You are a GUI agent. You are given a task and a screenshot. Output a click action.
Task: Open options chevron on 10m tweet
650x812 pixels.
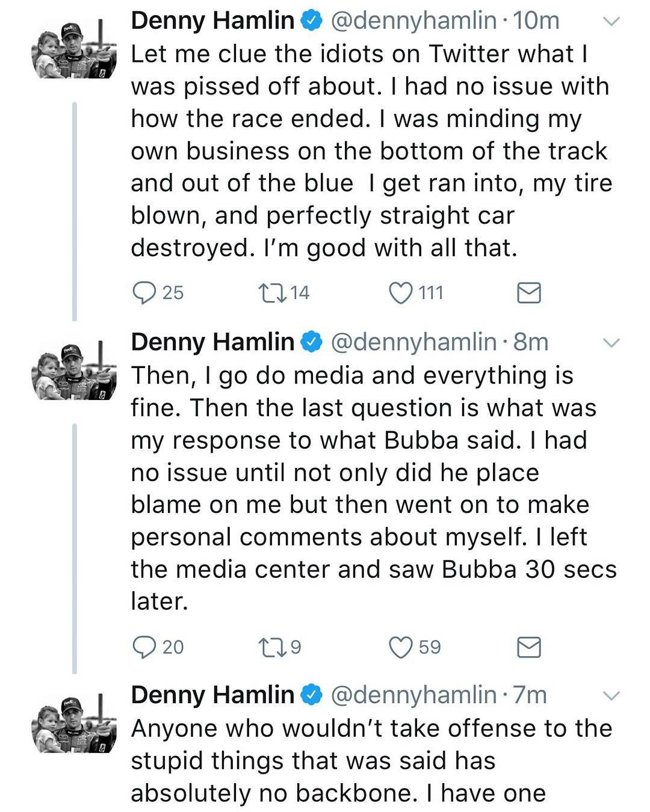(611, 22)
